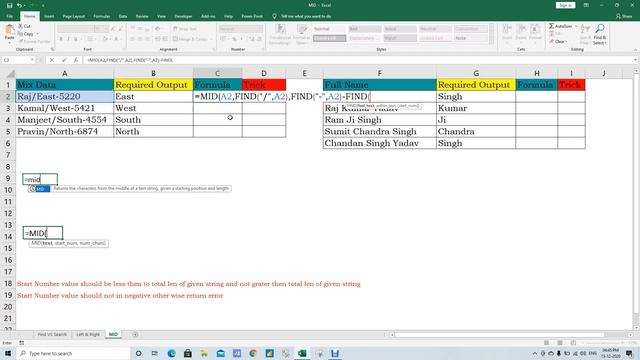Confirm the formula with the checkmark
640x360 pixels.
point(64,60)
